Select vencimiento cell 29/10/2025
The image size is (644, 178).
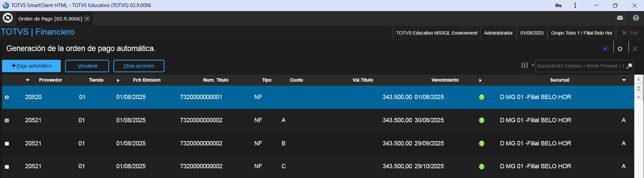pos(429,166)
